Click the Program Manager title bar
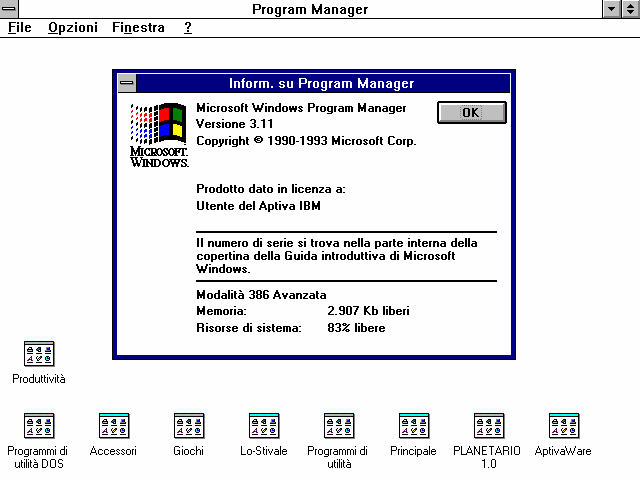This screenshot has height=480, width=640. click(x=310, y=9)
